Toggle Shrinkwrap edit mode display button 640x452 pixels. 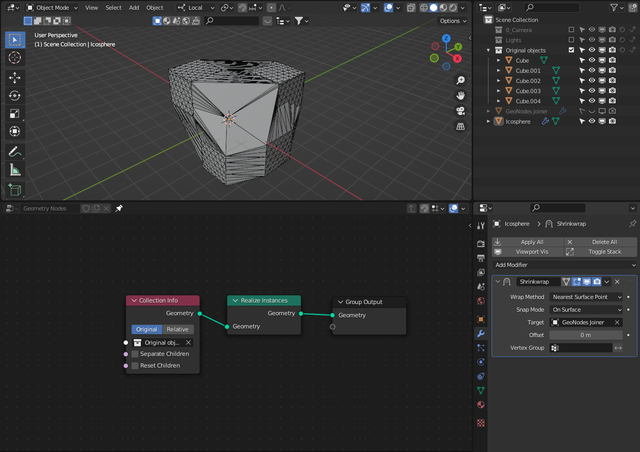(576, 282)
